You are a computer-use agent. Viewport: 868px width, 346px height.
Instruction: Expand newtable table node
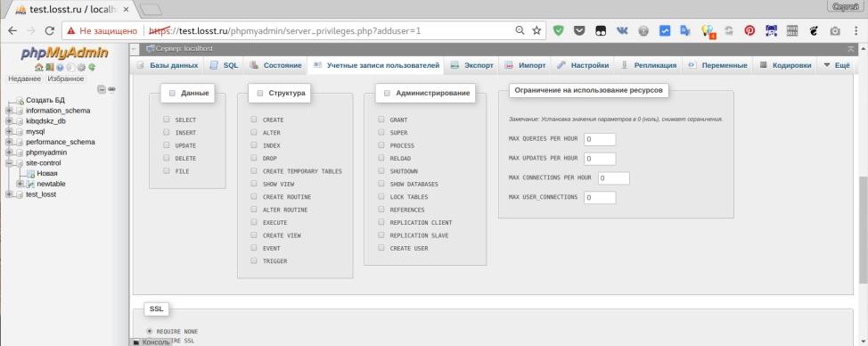(x=20, y=184)
